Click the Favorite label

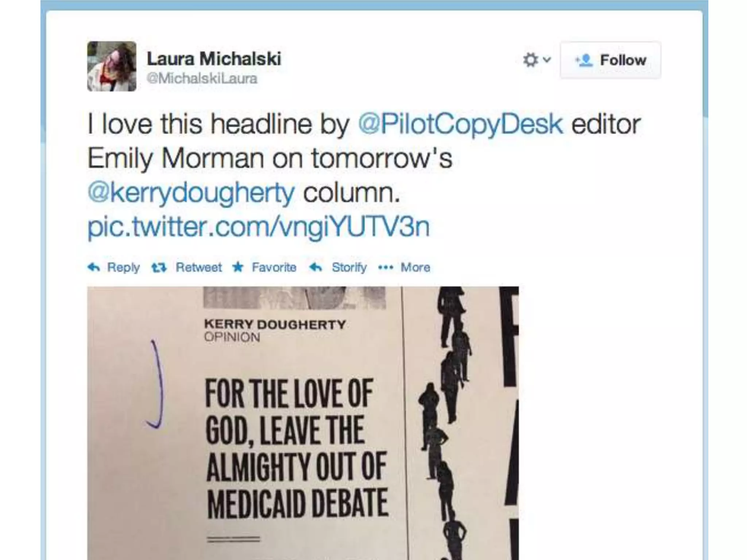tap(274, 267)
